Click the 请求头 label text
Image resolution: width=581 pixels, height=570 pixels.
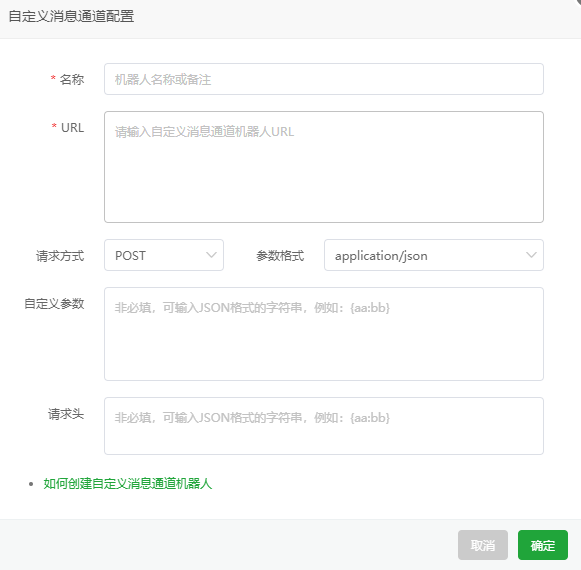[x=66, y=414]
